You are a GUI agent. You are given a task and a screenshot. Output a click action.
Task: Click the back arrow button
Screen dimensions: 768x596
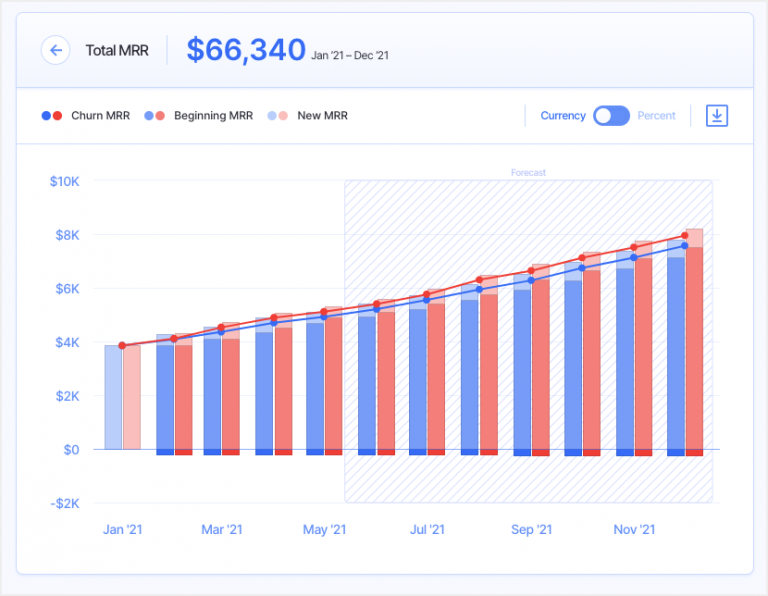pos(55,50)
